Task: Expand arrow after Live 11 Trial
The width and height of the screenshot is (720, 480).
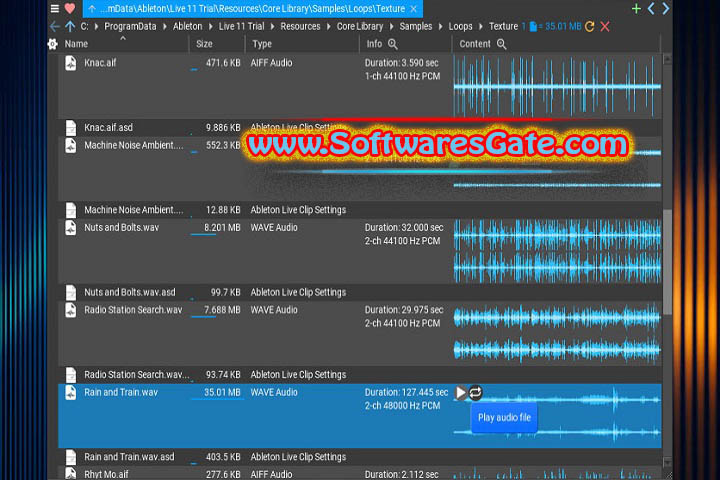Action: (272, 27)
